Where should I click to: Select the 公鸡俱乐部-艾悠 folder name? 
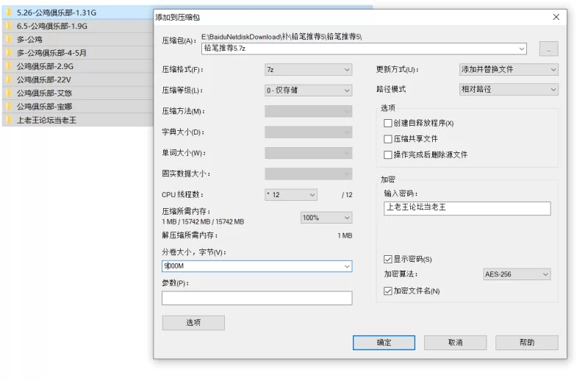pyautogui.click(x=44, y=93)
